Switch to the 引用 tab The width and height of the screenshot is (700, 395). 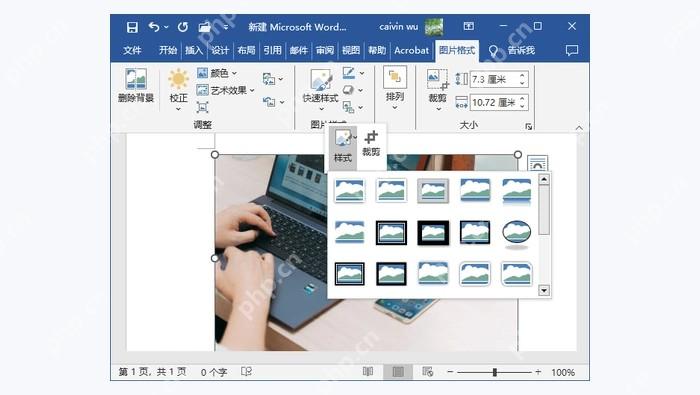pyautogui.click(x=272, y=50)
